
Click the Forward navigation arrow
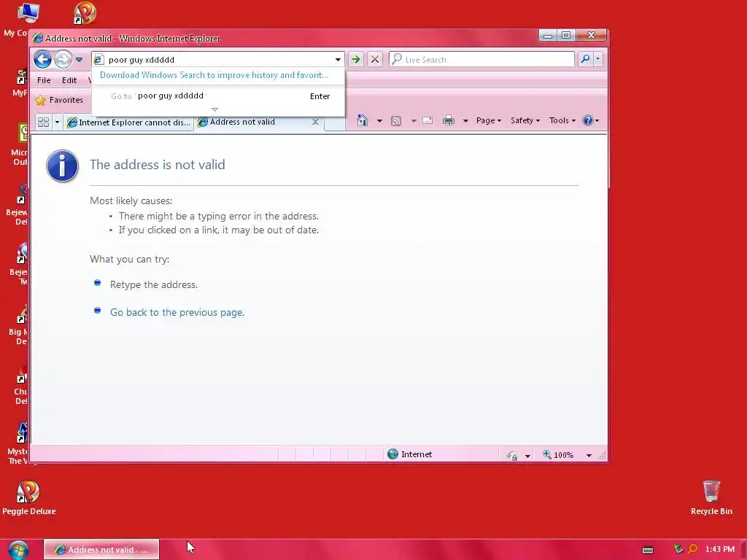point(63,60)
